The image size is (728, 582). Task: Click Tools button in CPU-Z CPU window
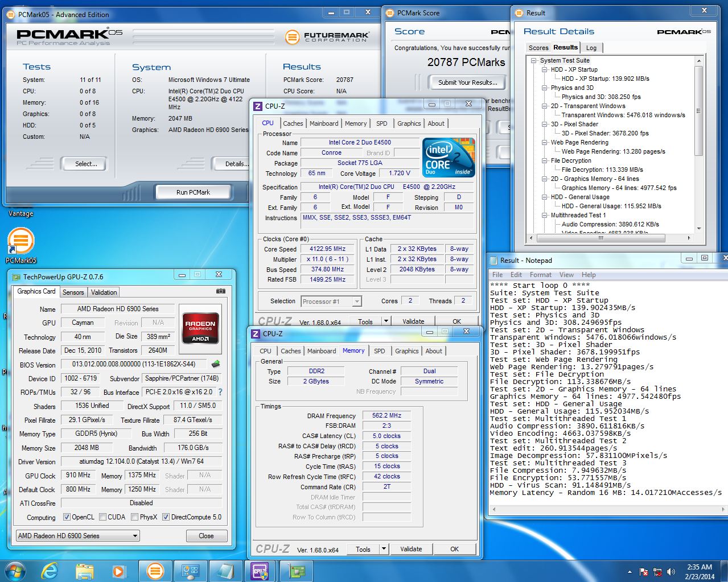(365, 321)
